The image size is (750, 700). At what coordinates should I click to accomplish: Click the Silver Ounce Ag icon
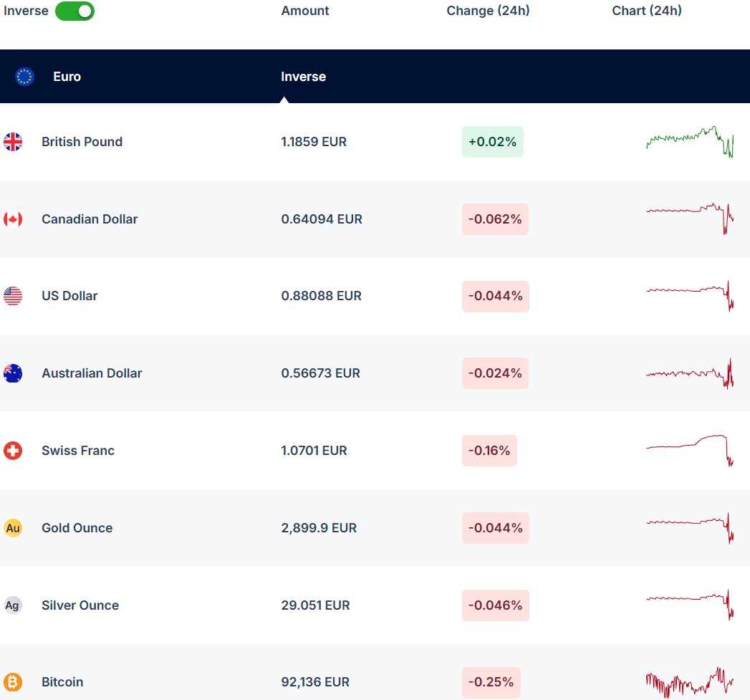(13, 605)
